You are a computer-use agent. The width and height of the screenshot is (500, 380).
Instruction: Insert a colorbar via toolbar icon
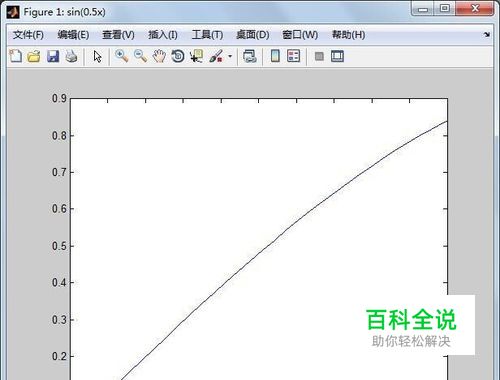(275, 56)
